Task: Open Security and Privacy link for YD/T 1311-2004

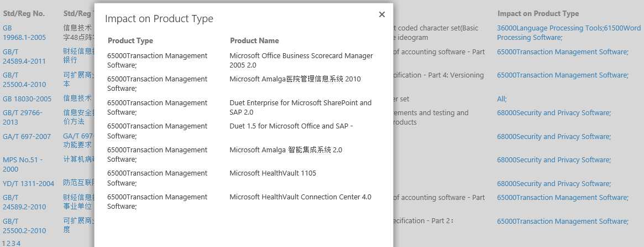Action: [554, 184]
